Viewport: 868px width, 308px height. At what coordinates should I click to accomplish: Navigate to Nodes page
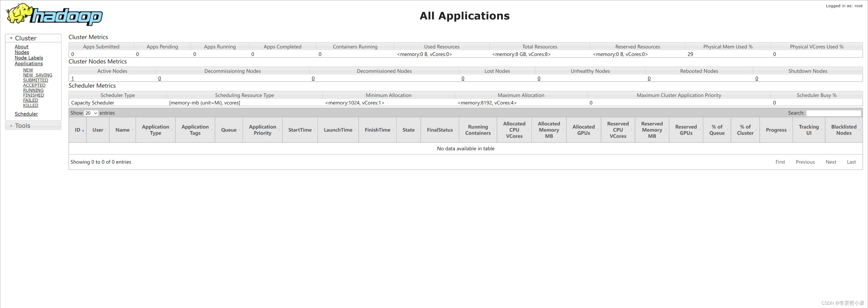pyautogui.click(x=22, y=52)
